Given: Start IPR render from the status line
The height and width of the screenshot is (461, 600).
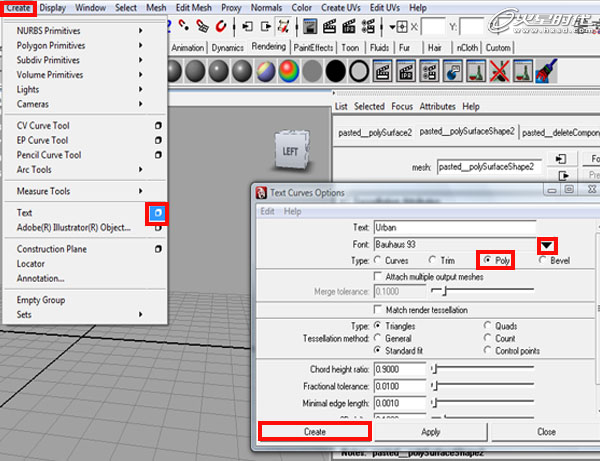Looking at the screenshot, I should 349,26.
